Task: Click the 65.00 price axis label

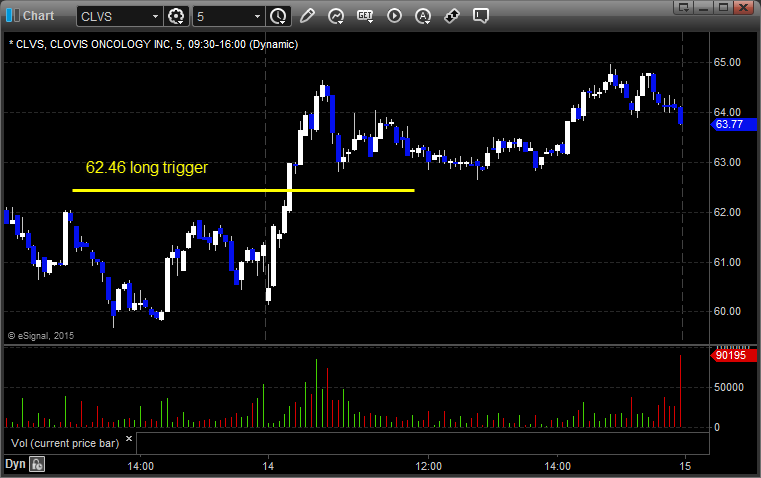Action: tap(727, 63)
